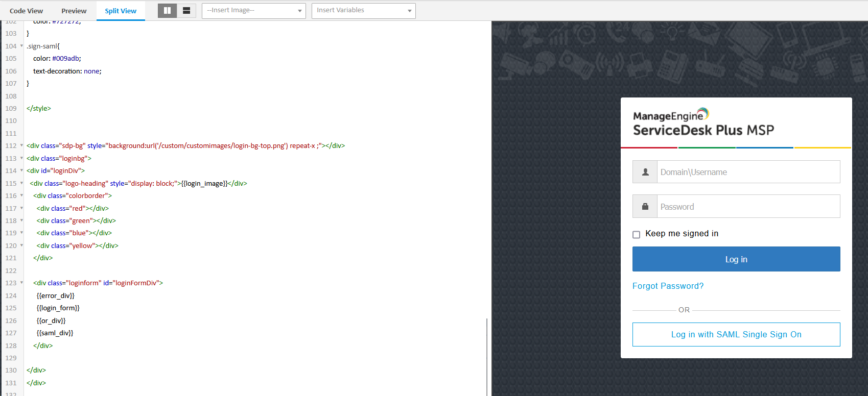Collapse the loginDiv fold at line 114
This screenshot has width=868, height=396.
[21, 170]
